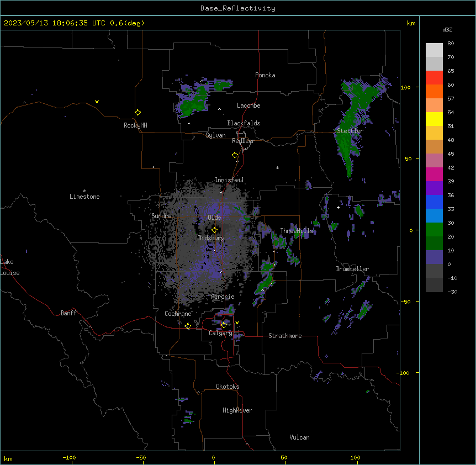Click the Vulcan label

pos(300,437)
